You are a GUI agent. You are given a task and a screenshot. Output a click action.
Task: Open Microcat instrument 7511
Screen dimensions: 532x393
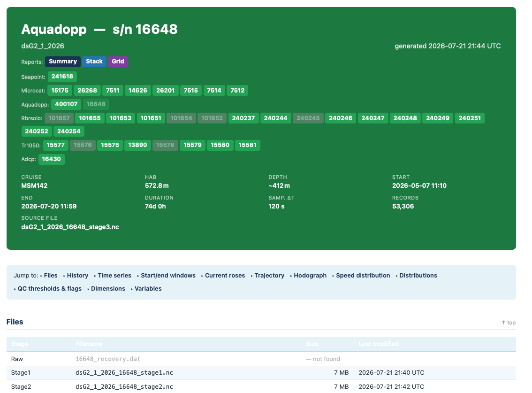(113, 90)
